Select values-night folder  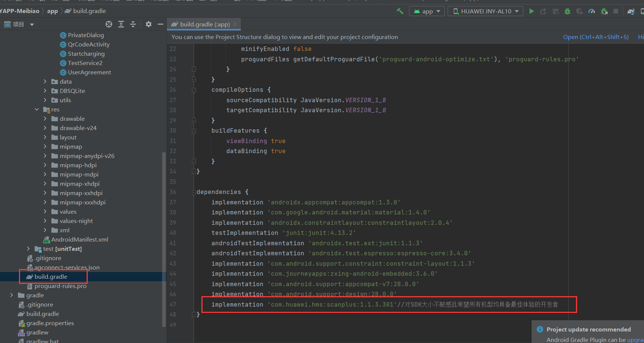[76, 221]
